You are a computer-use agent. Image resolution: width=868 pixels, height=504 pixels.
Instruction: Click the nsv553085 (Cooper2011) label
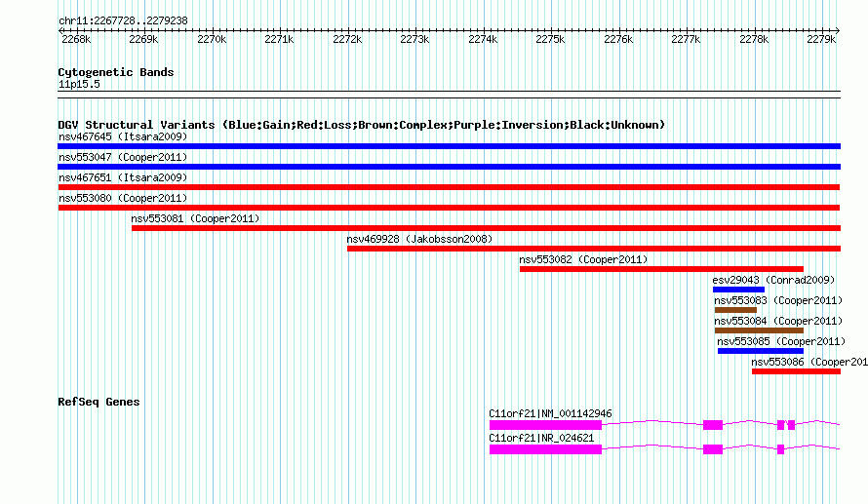(x=781, y=341)
